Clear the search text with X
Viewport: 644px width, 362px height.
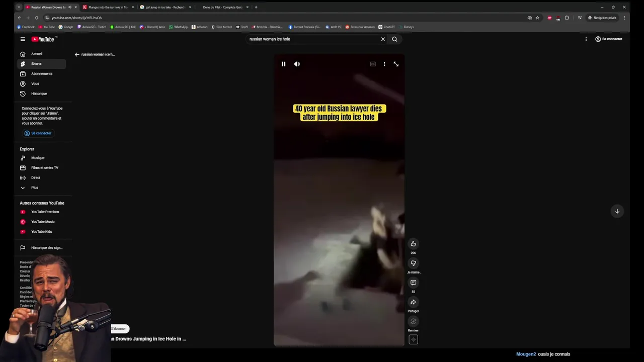[383, 39]
